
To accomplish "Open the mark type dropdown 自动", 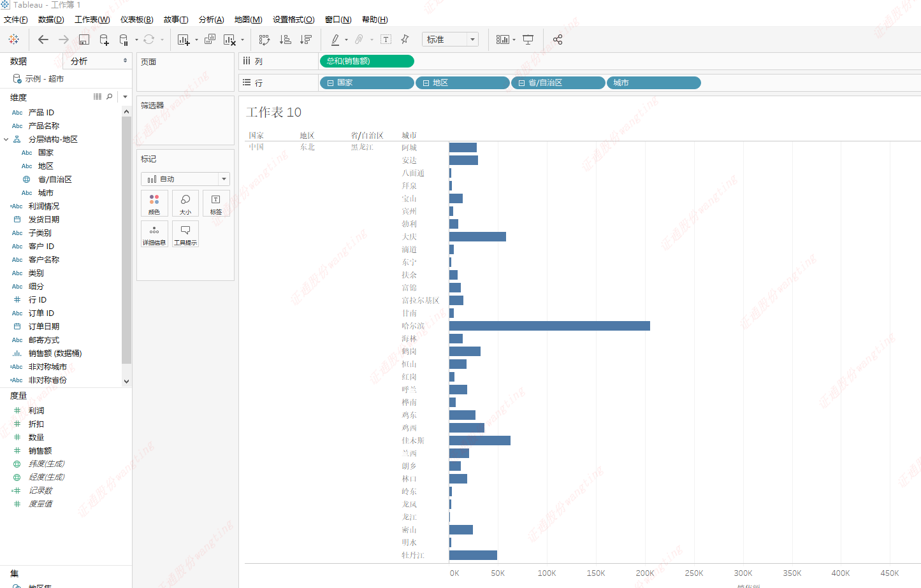I will pos(185,179).
